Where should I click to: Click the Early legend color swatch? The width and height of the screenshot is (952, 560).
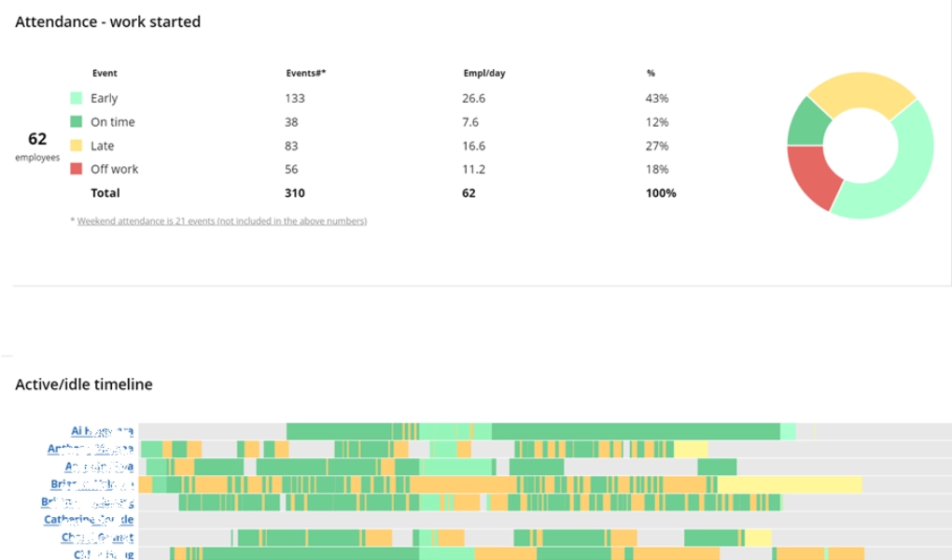(77, 98)
